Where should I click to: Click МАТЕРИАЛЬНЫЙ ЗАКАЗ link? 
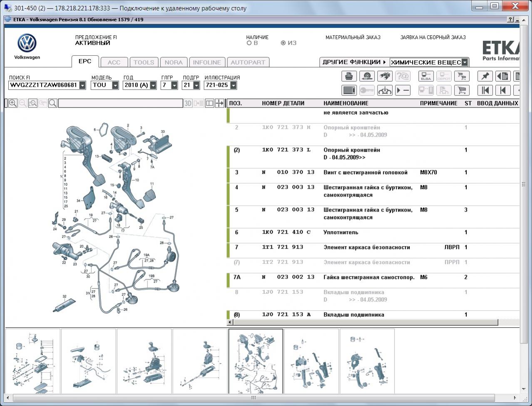(x=353, y=37)
